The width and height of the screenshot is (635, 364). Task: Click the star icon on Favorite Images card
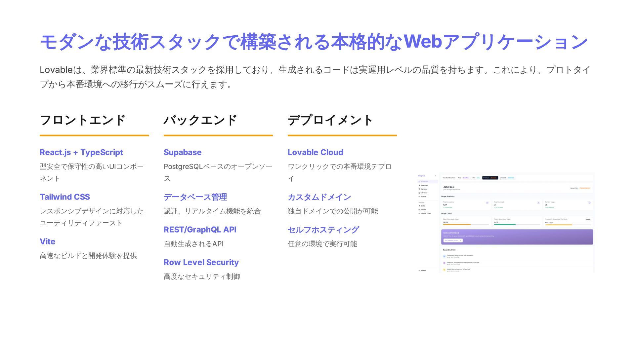click(x=589, y=203)
